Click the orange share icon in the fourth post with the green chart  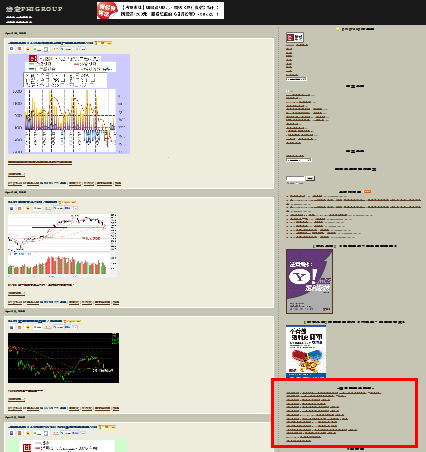click(x=19, y=433)
